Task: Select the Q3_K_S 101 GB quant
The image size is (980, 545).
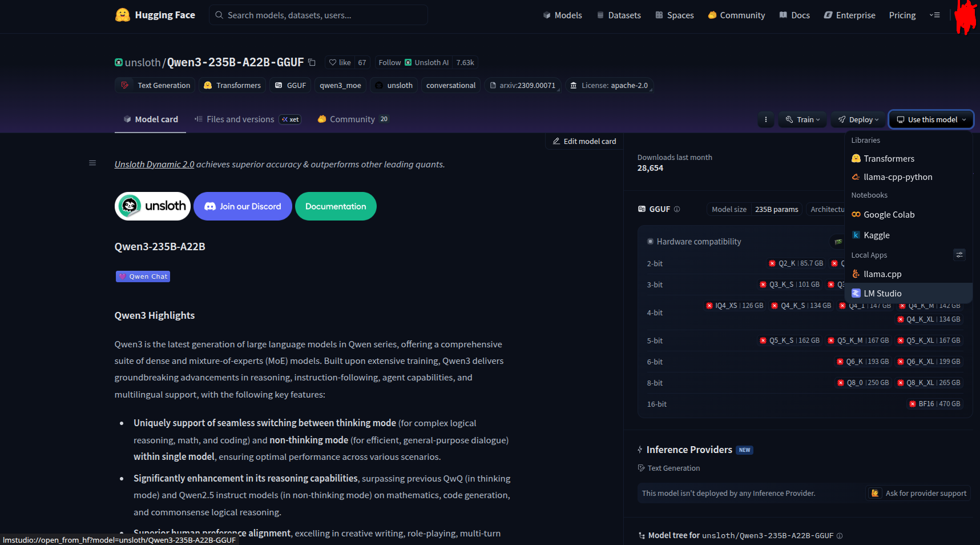Action: [x=789, y=284]
